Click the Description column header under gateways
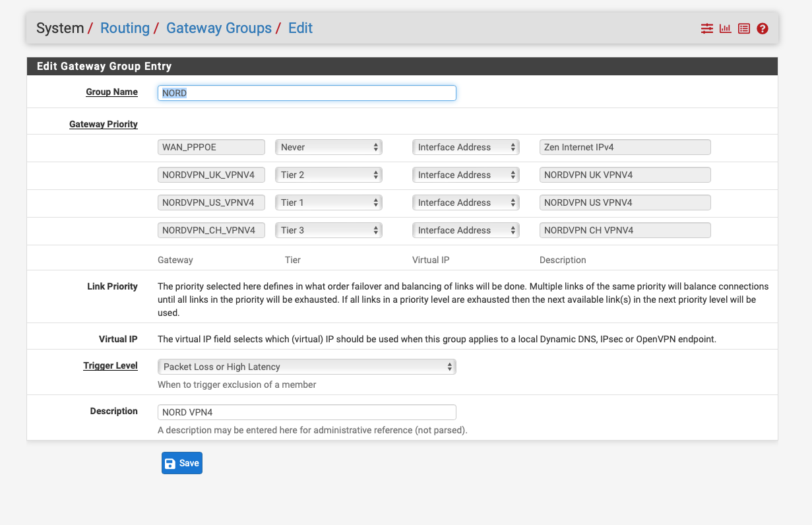This screenshot has width=812, height=525. [563, 260]
